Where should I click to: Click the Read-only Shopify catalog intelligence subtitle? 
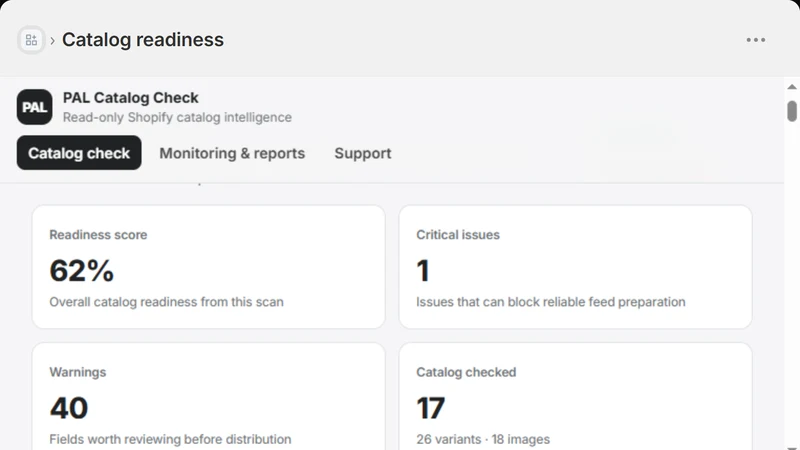point(177,117)
